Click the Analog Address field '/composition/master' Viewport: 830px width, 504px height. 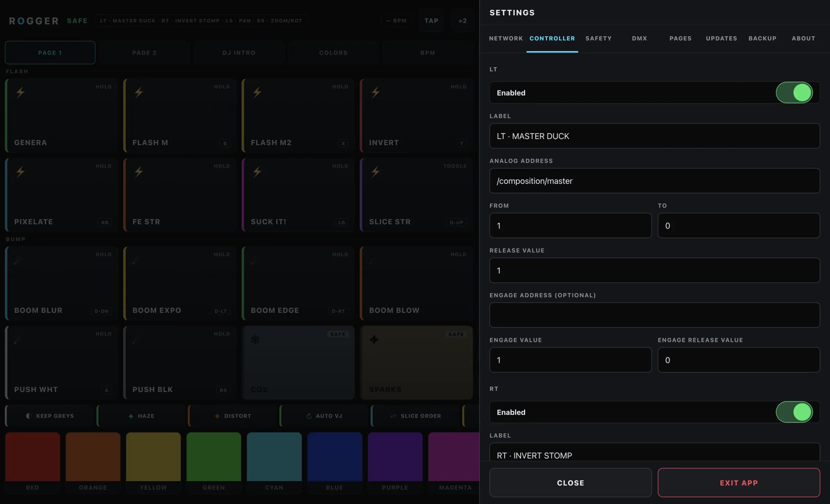tap(655, 181)
